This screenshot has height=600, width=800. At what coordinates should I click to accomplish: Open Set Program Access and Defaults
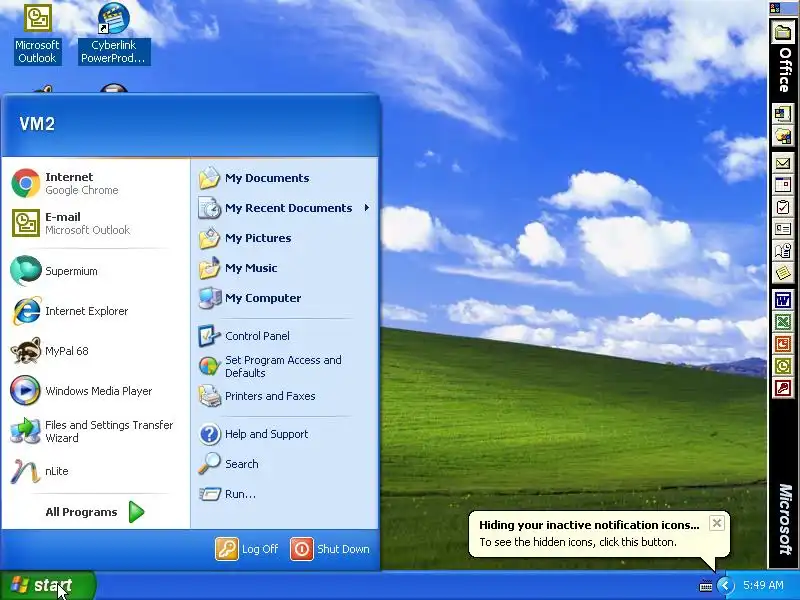285,366
